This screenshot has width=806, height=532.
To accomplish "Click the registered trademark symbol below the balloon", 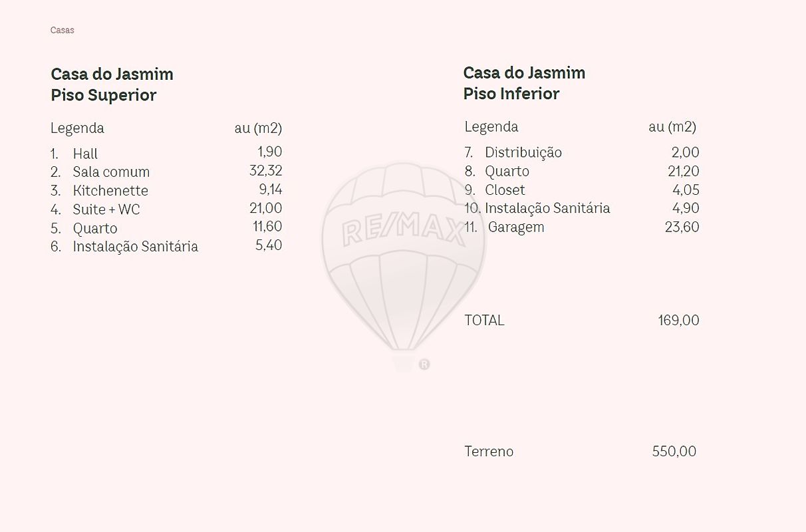I will [424, 364].
